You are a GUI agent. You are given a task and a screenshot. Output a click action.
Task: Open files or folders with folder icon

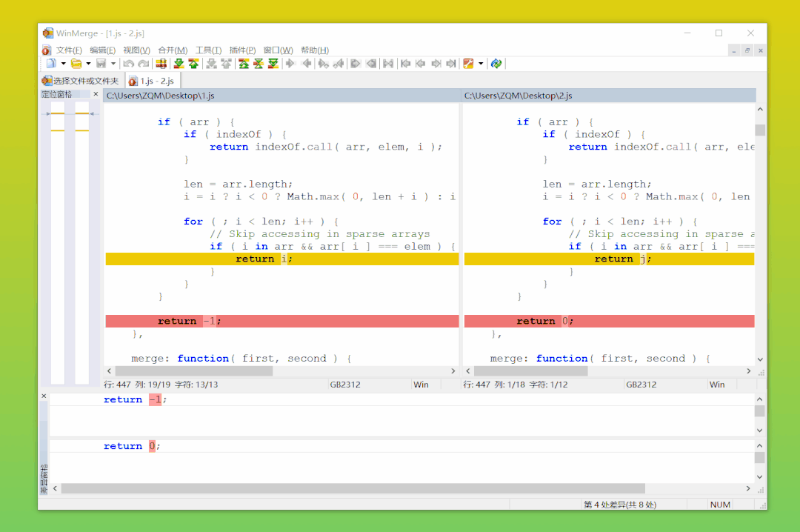click(76, 63)
